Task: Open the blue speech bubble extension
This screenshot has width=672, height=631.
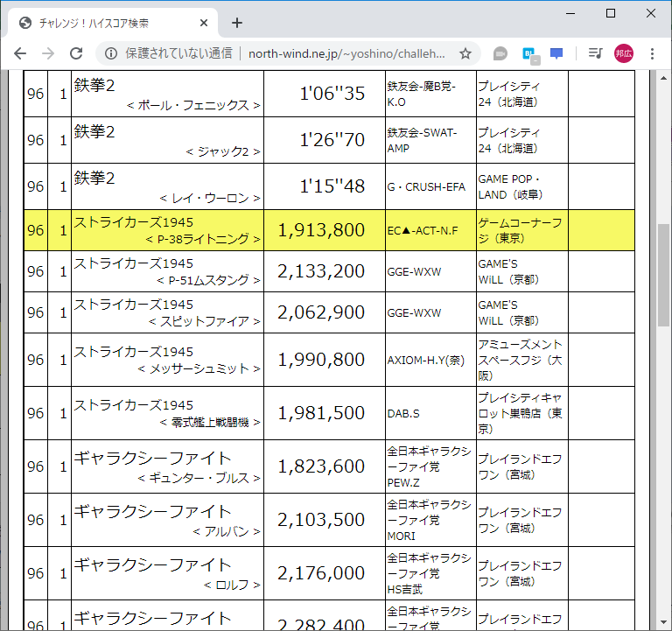Action: 556,53
